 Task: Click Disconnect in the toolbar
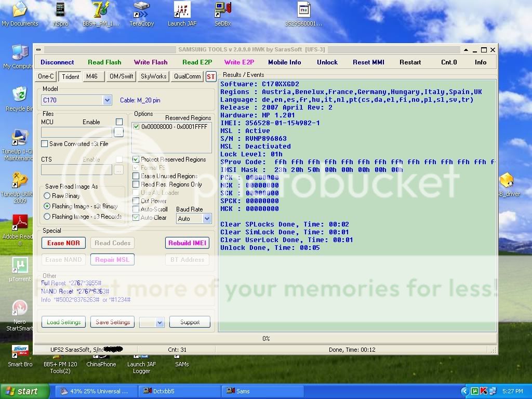[x=57, y=62]
